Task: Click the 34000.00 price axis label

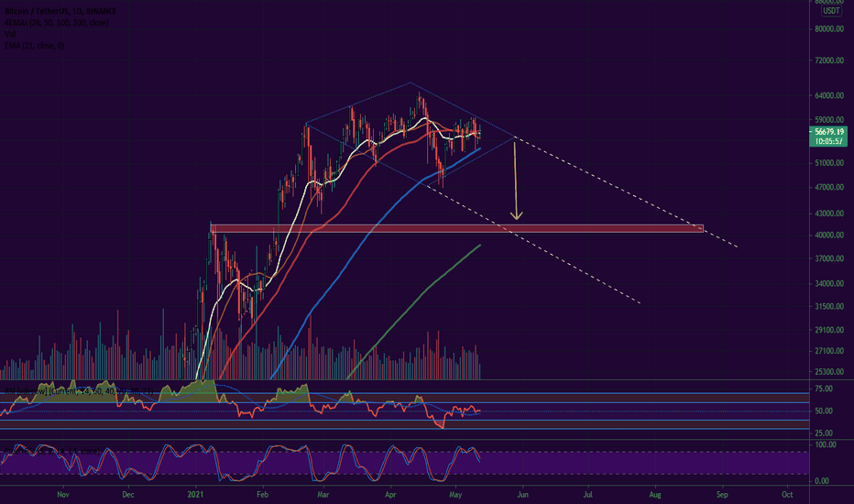Action: [829, 283]
